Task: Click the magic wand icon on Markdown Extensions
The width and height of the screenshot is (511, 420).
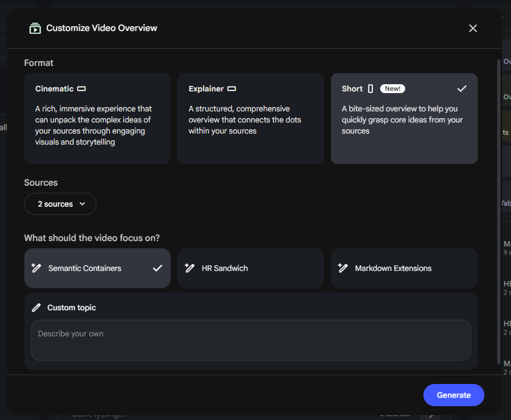Action: pyautogui.click(x=343, y=268)
